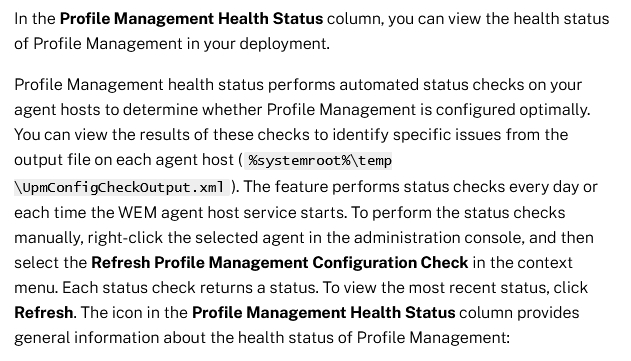This screenshot has height=361, width=631.
Task: Click the bold word "Refresh" starting a line
Action: 43,312
